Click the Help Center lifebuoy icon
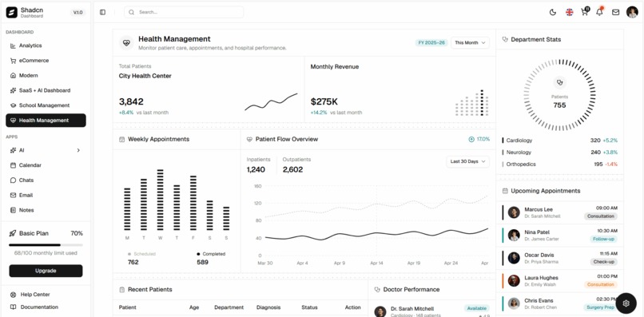Viewport: 644px width, 317px height. tap(13, 295)
